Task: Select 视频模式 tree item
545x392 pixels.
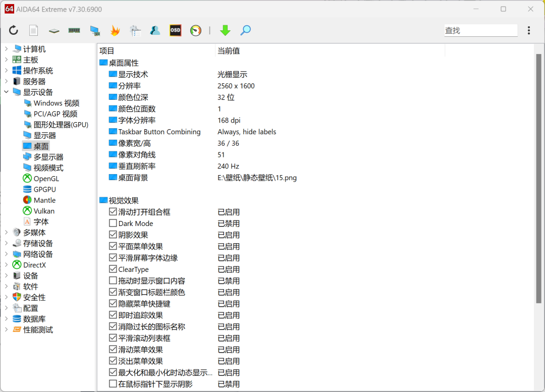Action: pos(43,168)
